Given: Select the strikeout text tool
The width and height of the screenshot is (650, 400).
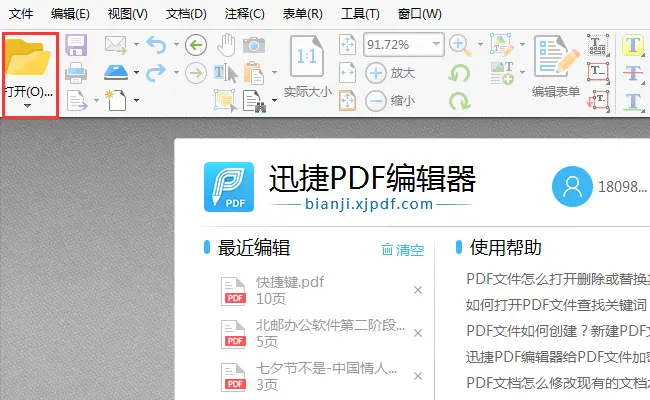Looking at the screenshot, I should [633, 73].
